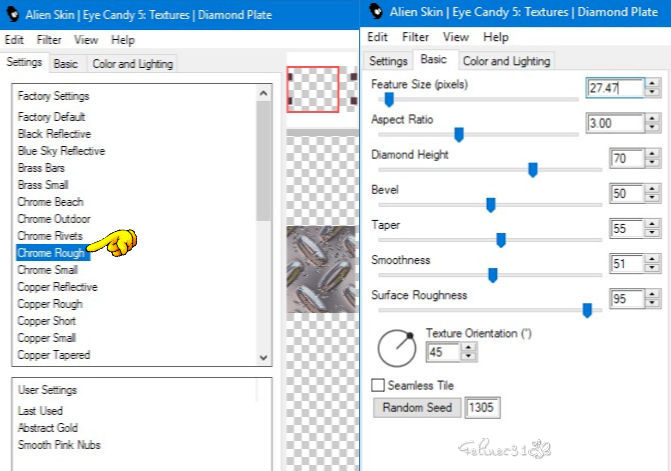Open View menu in left window
Viewport: 671px width, 471px height.
tap(86, 40)
